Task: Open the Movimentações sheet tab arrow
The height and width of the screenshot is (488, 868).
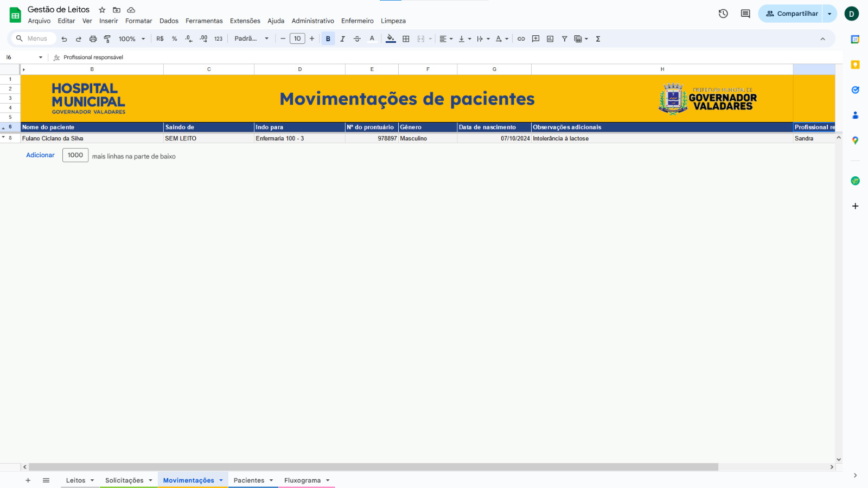Action: [x=221, y=480]
